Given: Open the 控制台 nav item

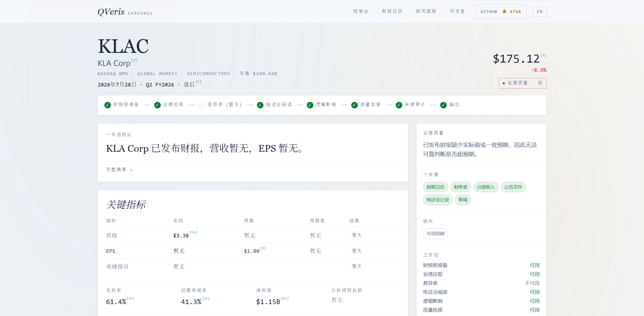Looking at the screenshot, I should 361,11.
